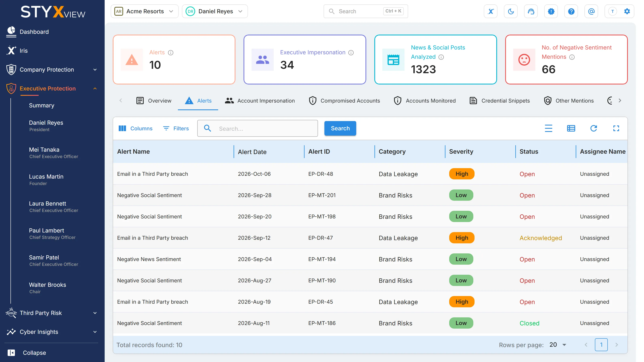Open settings gear icon
The width and height of the screenshot is (644, 362).
pyautogui.click(x=627, y=11)
